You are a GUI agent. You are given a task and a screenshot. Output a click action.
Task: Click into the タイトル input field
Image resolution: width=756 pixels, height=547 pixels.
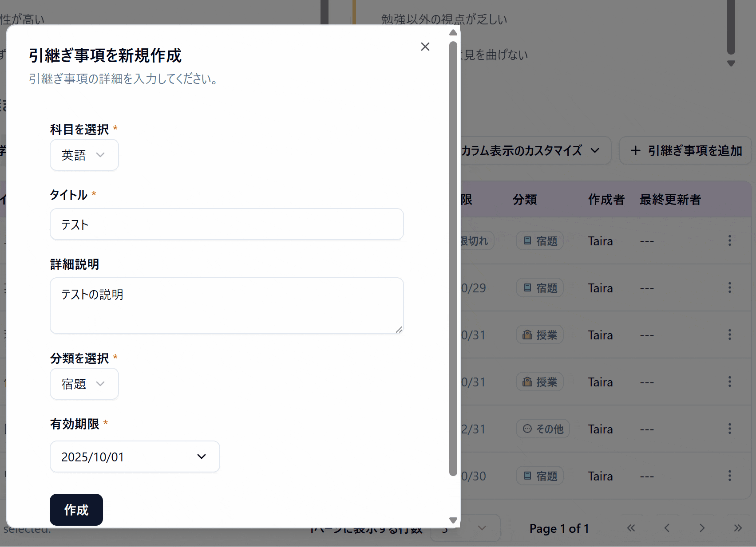[x=226, y=224]
